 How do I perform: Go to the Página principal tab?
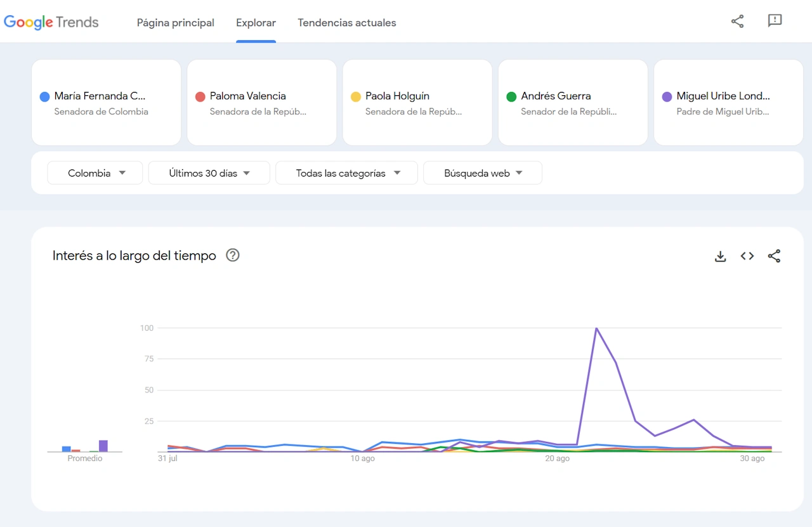(x=176, y=23)
